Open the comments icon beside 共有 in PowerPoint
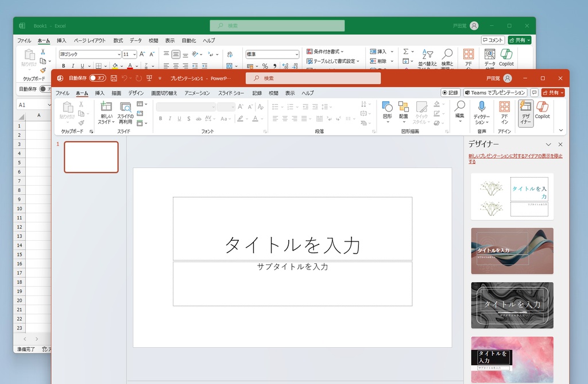 [x=535, y=93]
